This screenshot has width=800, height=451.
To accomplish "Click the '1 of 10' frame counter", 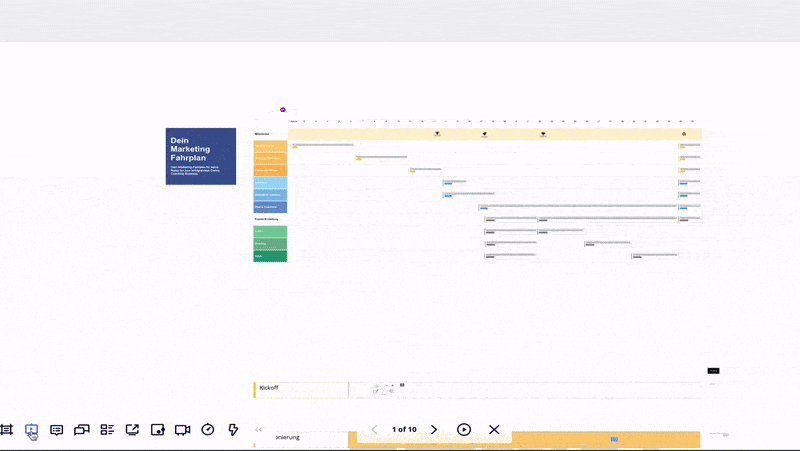I will (404, 429).
